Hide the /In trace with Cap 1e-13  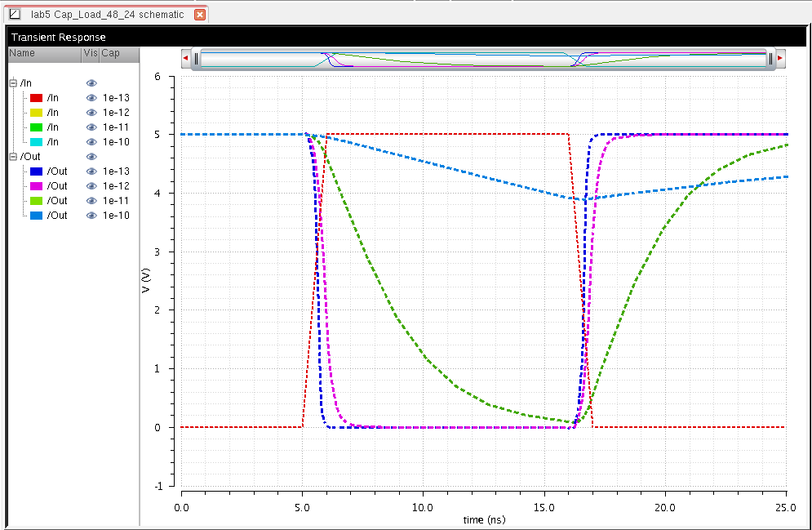click(x=91, y=98)
